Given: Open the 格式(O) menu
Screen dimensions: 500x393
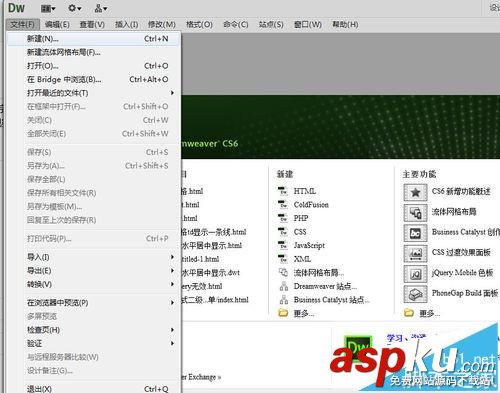Looking at the screenshot, I should click(x=199, y=24).
